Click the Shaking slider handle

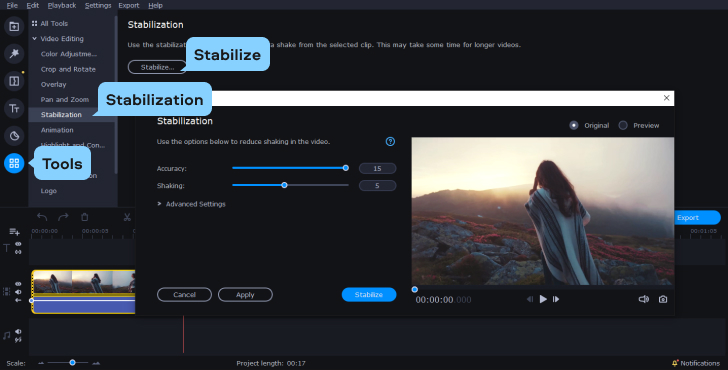(284, 185)
